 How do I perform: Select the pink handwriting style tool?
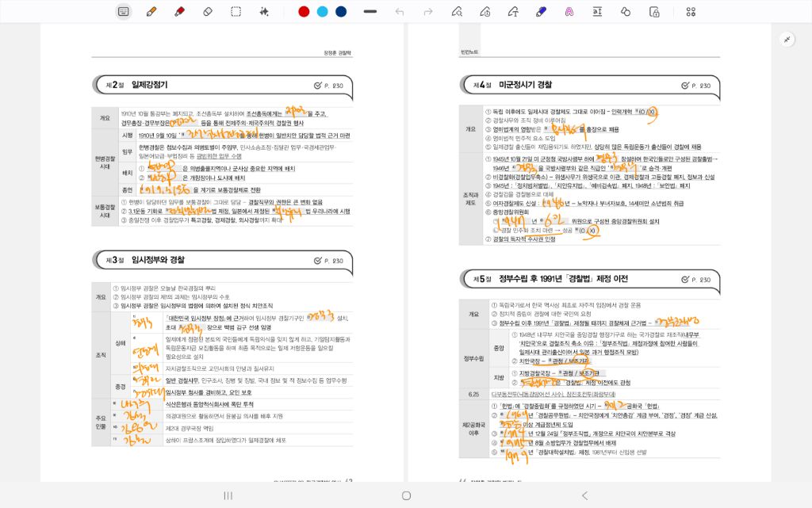pyautogui.click(x=569, y=11)
